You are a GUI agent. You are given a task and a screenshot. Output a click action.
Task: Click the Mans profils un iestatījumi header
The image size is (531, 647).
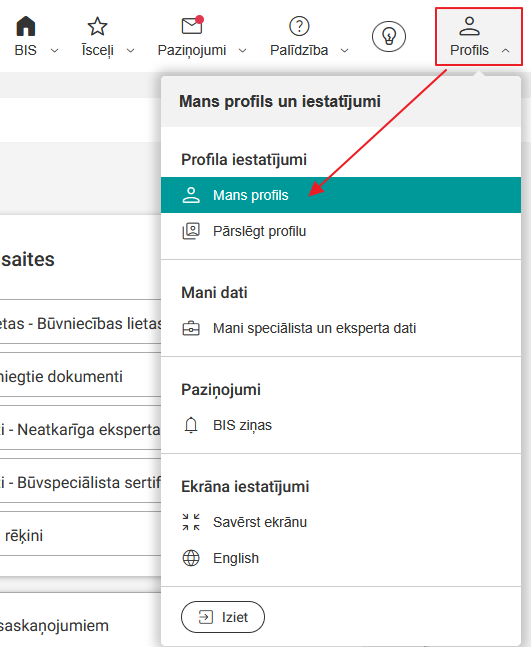coord(280,102)
